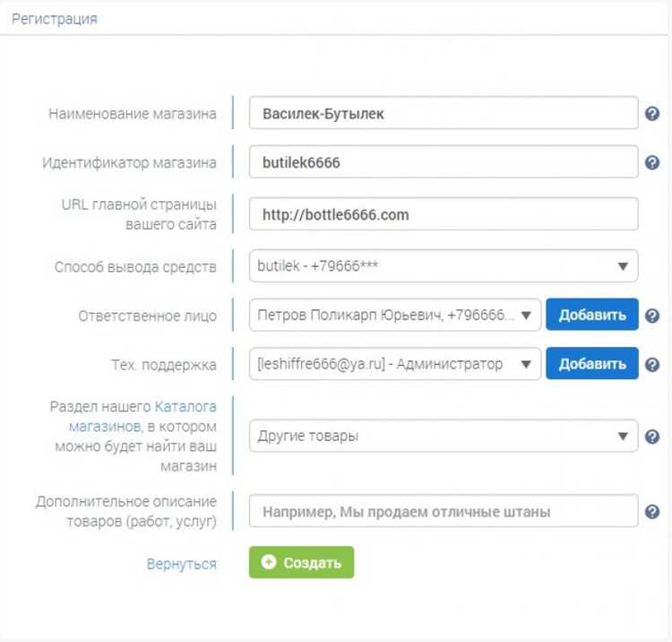Focus the shop identifier field butilek6666

[444, 162]
